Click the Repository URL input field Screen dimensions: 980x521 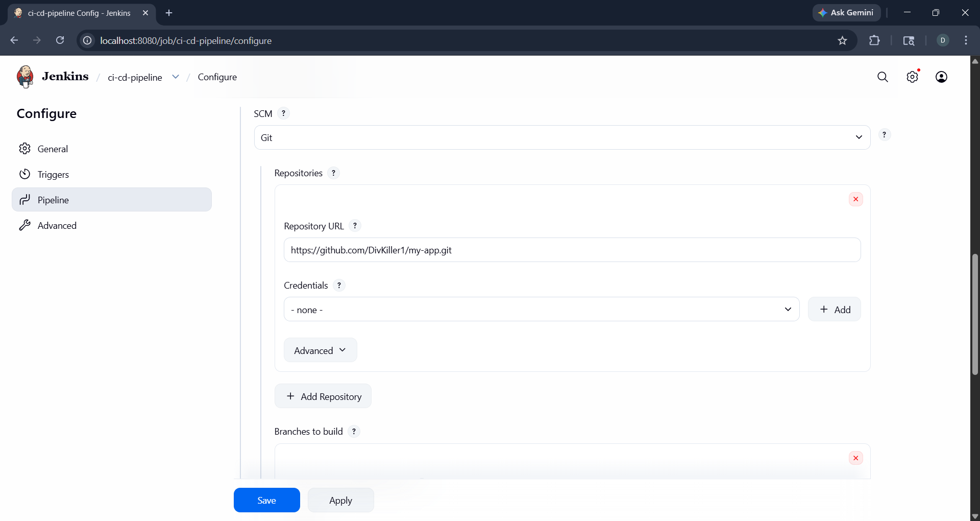(x=572, y=250)
